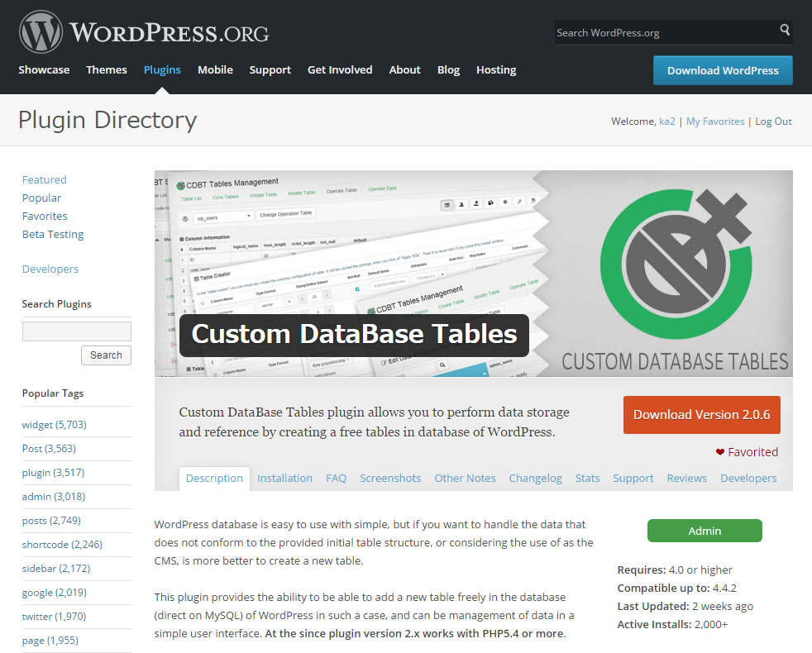Click the Download WordPress button
Screen dimensions: 812x653
[722, 70]
